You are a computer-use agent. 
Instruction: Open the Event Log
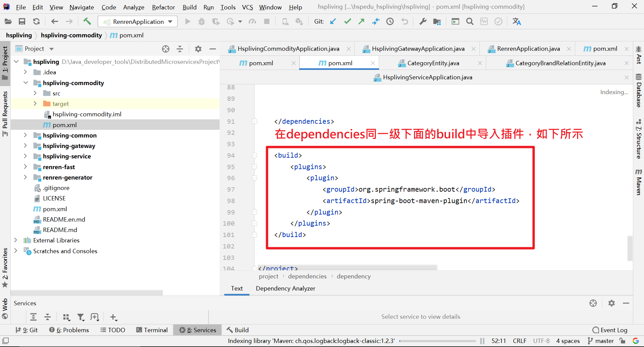click(x=610, y=330)
